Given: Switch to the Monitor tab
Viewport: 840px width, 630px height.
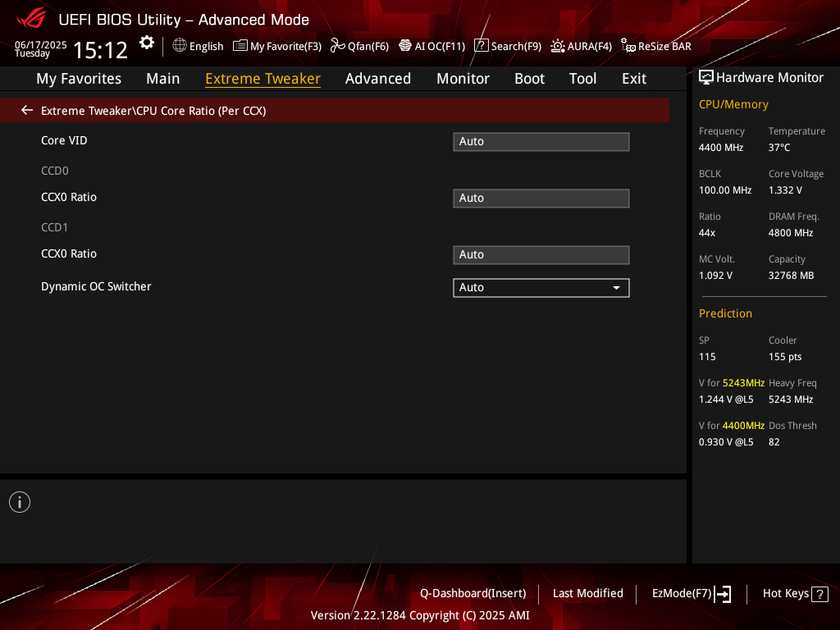Looking at the screenshot, I should coord(463,79).
